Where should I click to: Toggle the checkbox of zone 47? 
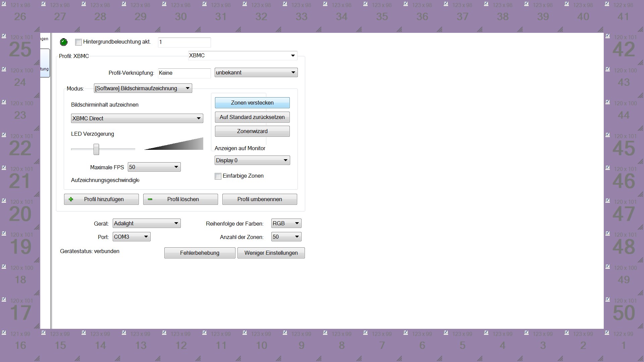(x=607, y=200)
